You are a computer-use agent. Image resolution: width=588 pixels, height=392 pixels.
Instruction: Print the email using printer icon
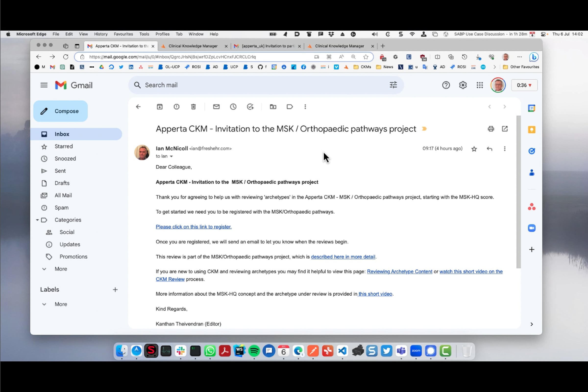(x=491, y=129)
